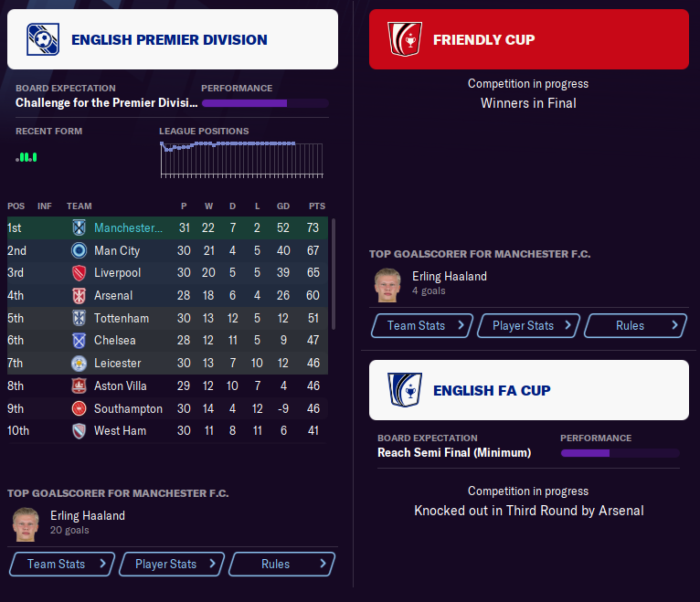Image resolution: width=700 pixels, height=602 pixels.
Task: Expand Friendly Cup Team Stats chevron
Action: coord(461,325)
